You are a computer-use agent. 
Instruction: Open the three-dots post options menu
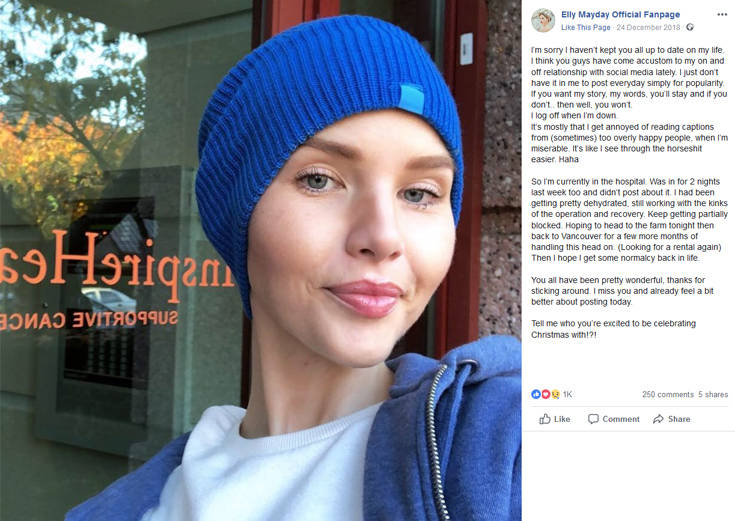pyautogui.click(x=722, y=15)
